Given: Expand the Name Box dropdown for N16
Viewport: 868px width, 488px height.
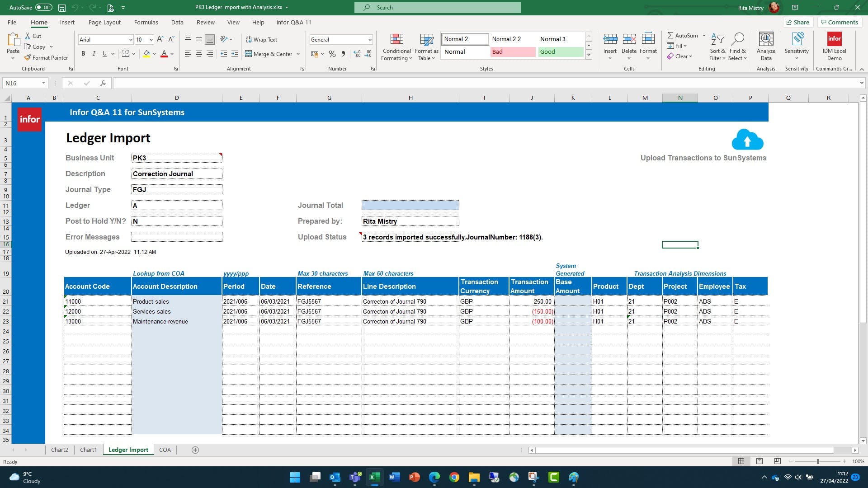Looking at the screenshot, I should [43, 83].
